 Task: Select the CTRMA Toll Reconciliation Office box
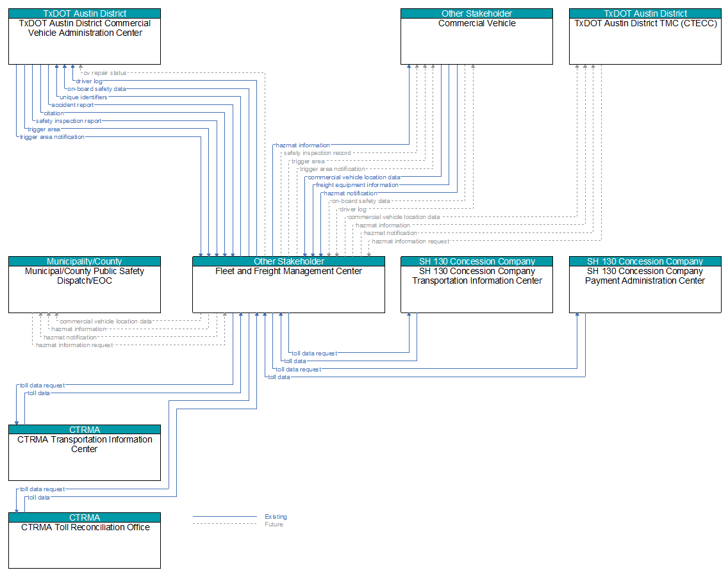point(85,540)
